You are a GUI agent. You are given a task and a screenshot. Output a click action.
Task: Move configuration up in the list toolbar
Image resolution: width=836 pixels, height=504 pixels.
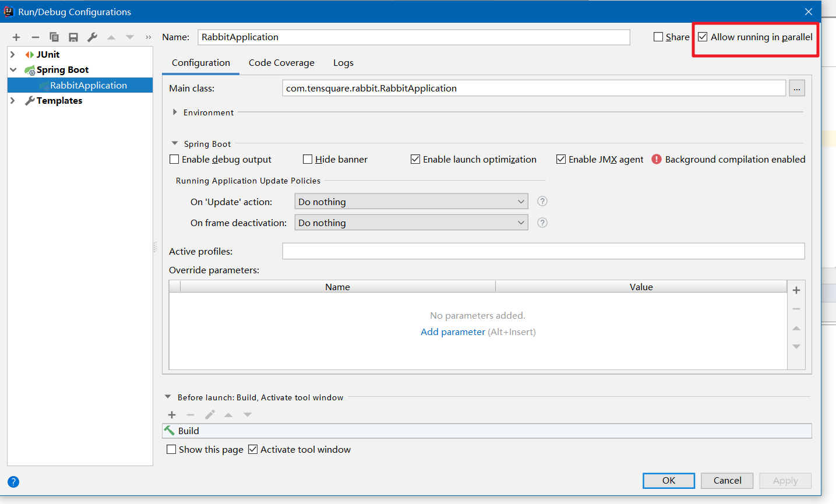(x=111, y=37)
